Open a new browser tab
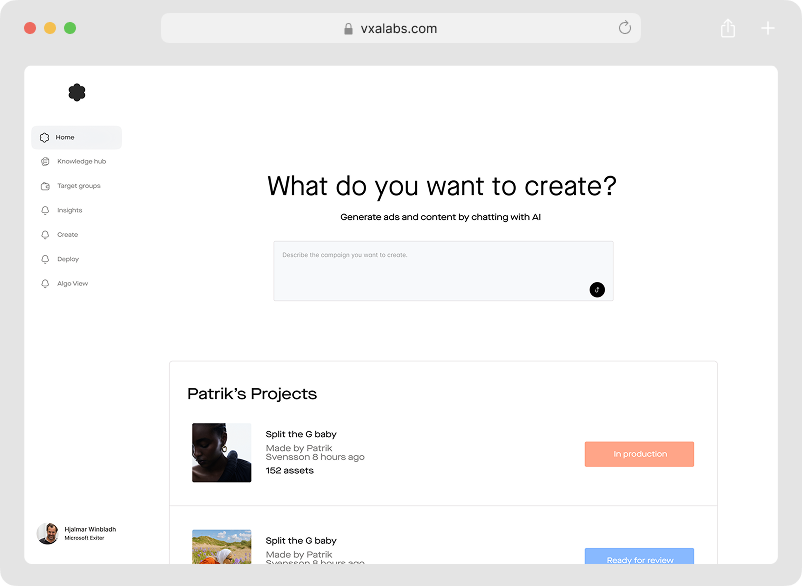 (768, 28)
